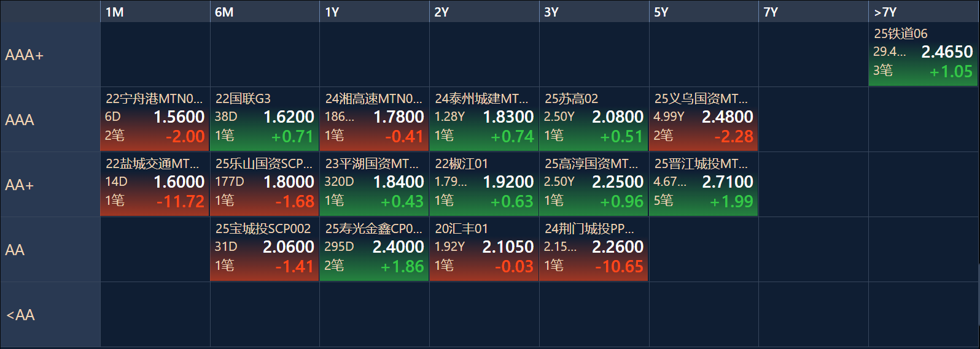The height and width of the screenshot is (349, 980).
Task: Select the 3Y maturity column header
Action: [x=594, y=12]
